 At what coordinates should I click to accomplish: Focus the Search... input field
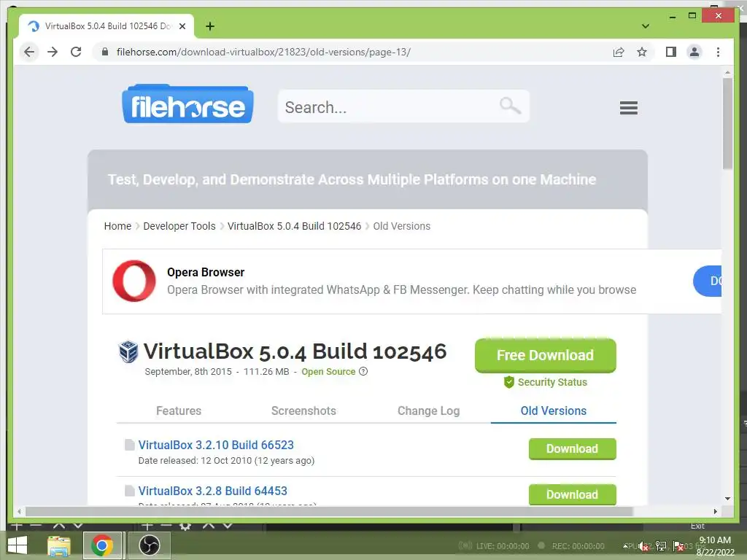403,106
